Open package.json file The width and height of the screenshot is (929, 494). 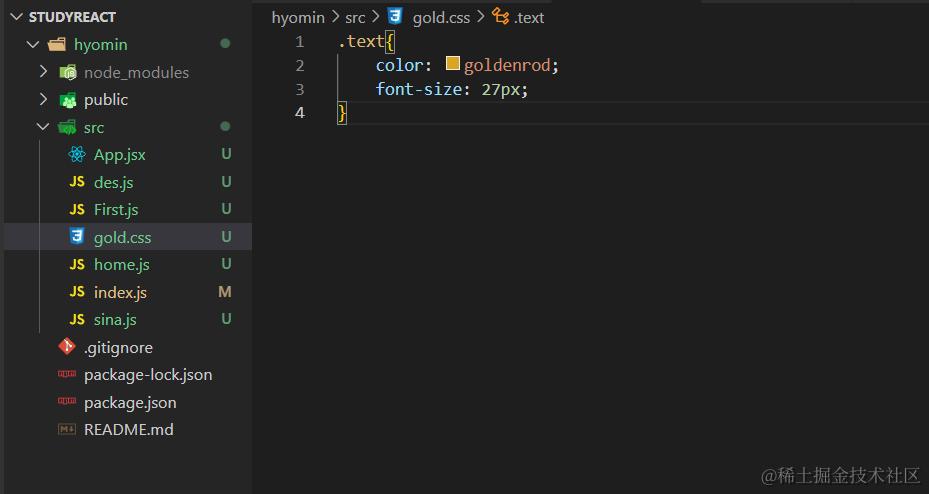click(130, 403)
